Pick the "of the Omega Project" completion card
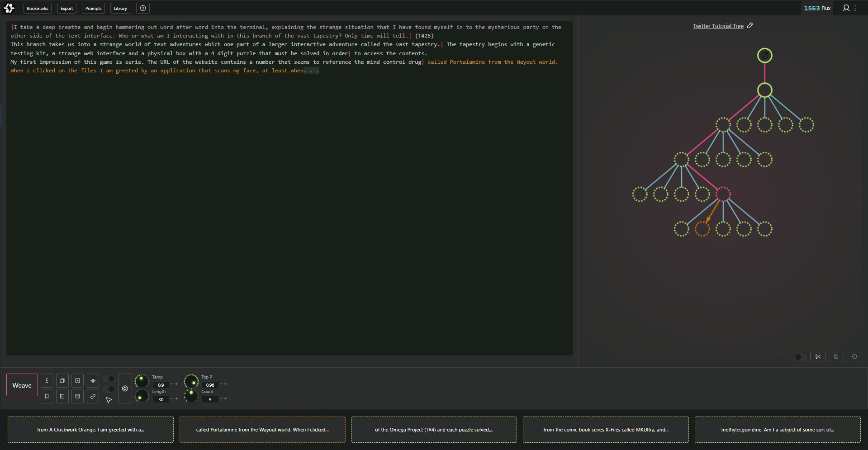The image size is (868, 450). 434,430
